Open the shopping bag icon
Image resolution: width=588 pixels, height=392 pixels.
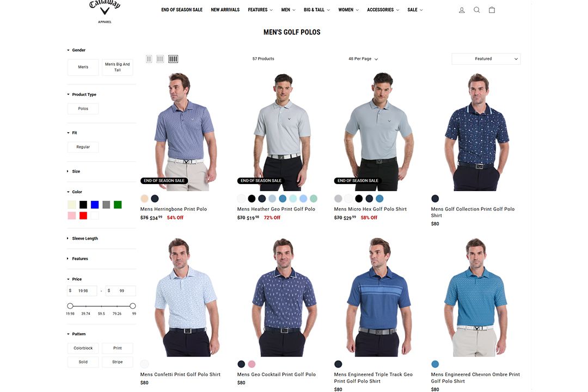(492, 9)
